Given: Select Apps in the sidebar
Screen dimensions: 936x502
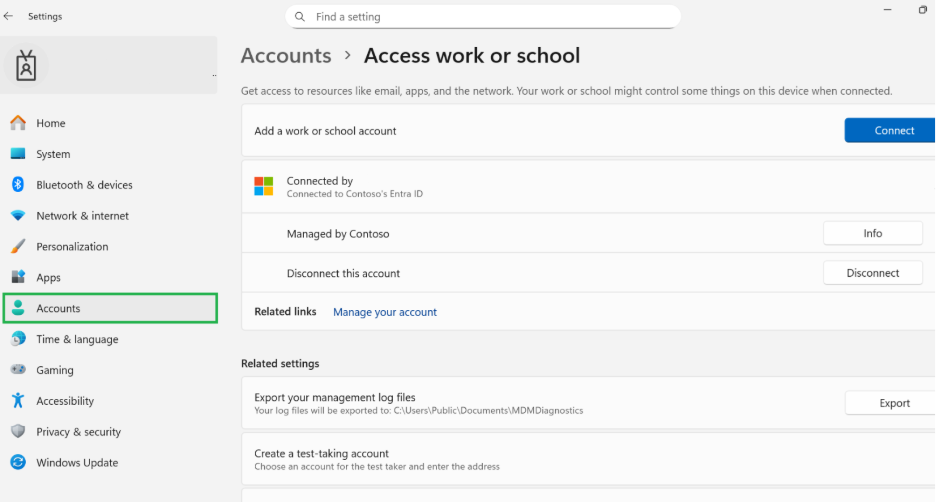Looking at the screenshot, I should point(110,277).
